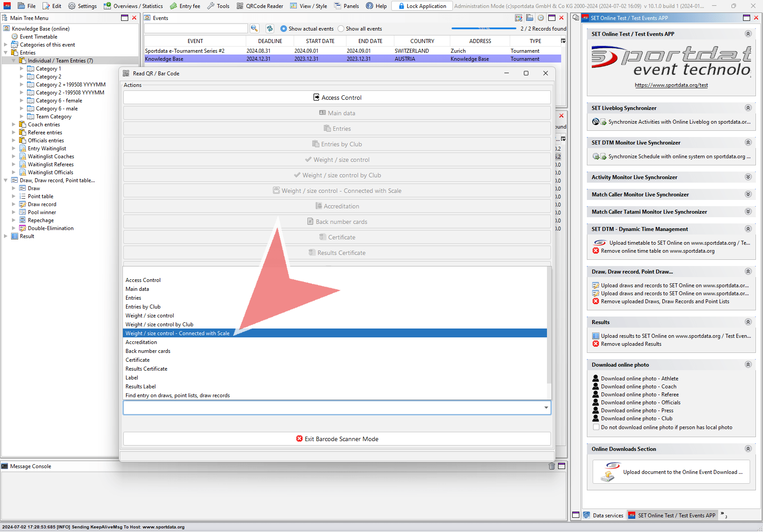763x532 pixels.
Task: Click the Download online photo - Athlete icon
Action: click(x=596, y=379)
